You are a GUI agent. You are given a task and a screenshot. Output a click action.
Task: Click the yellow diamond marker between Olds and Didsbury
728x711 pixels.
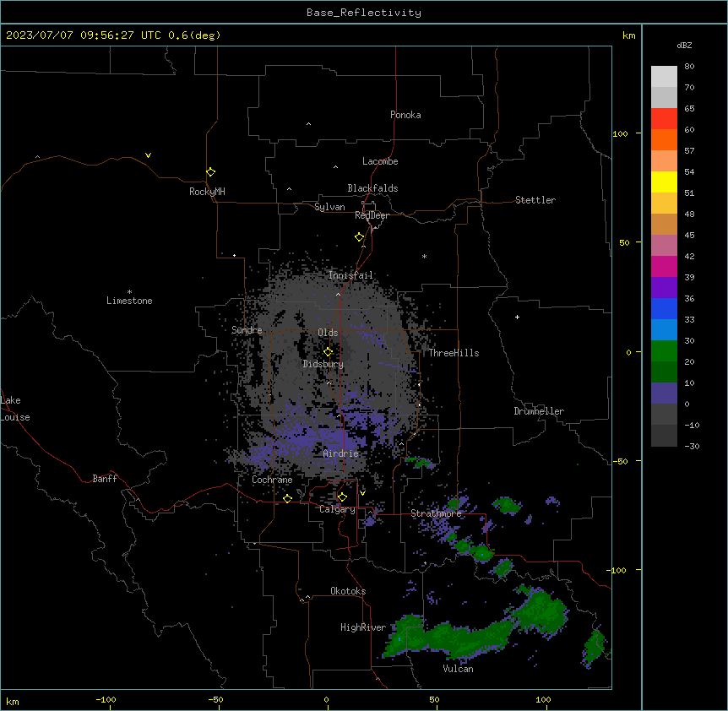(x=328, y=352)
